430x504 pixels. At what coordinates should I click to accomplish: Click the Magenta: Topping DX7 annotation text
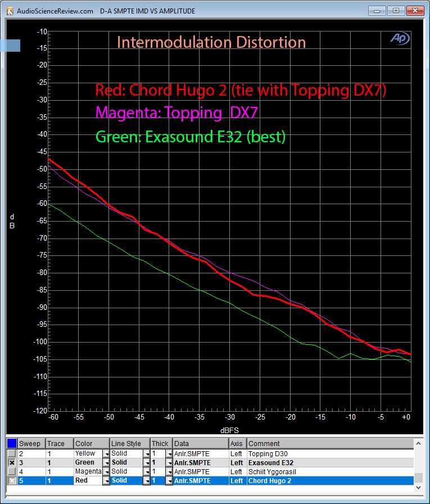[x=177, y=113]
